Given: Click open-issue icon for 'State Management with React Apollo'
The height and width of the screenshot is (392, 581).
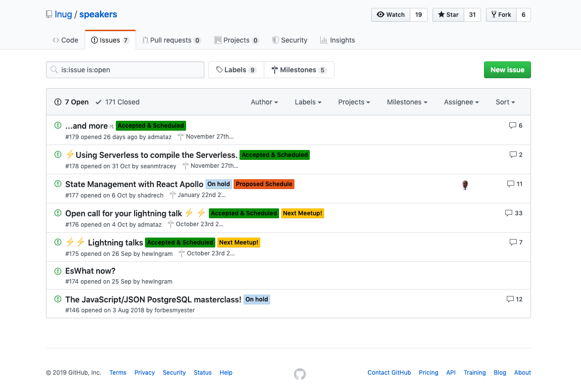Looking at the screenshot, I should click(x=58, y=184).
